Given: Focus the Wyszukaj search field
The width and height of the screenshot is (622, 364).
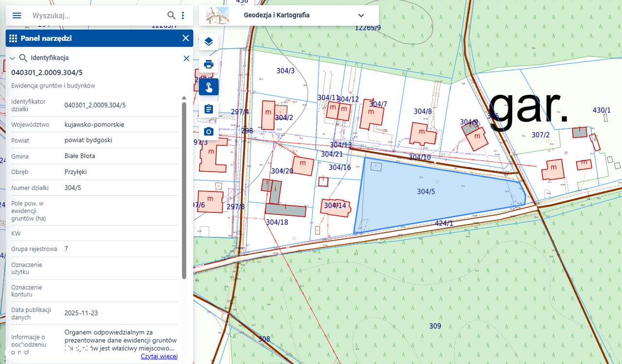Looking at the screenshot, I should 97,16.
